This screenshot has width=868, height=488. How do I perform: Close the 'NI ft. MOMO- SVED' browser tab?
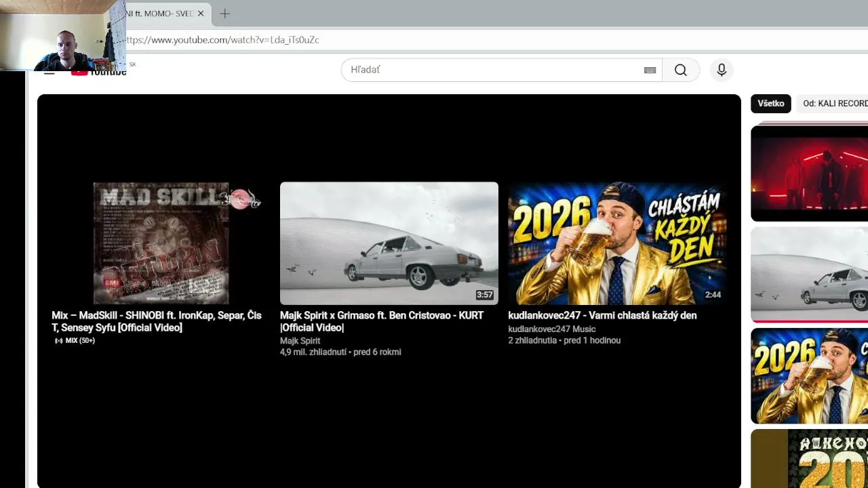coord(201,14)
